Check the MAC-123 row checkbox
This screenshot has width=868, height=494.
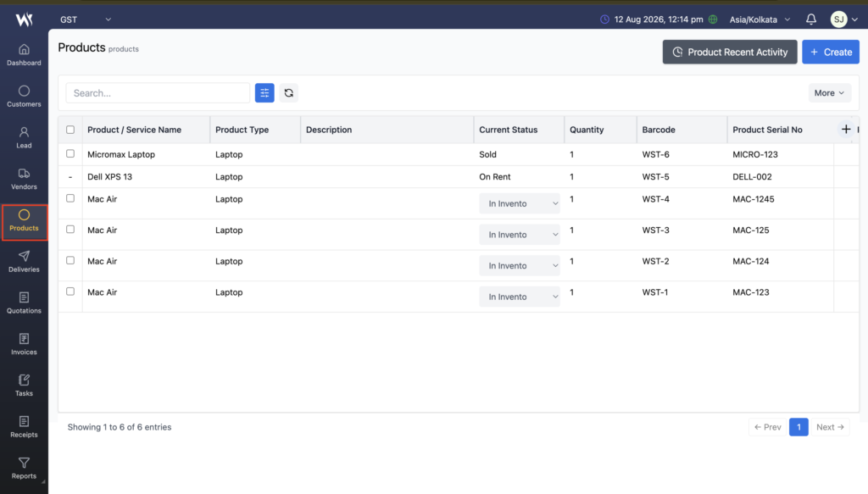(70, 291)
